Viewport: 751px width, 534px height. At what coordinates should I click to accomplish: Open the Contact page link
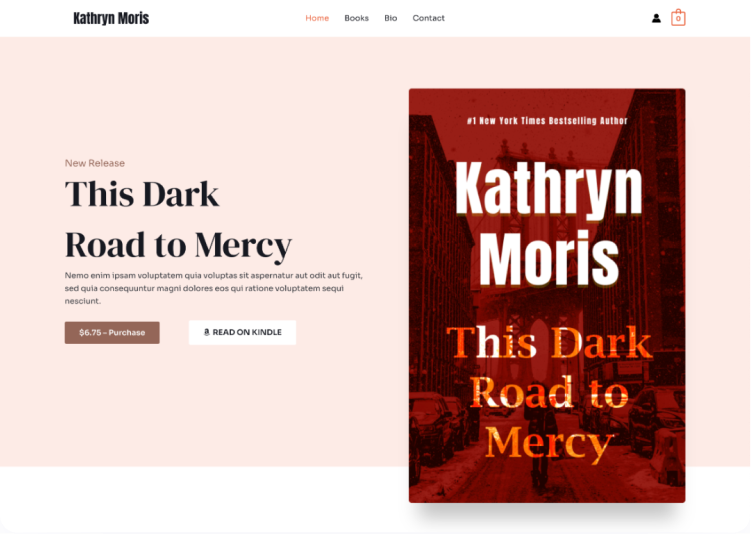click(x=429, y=18)
